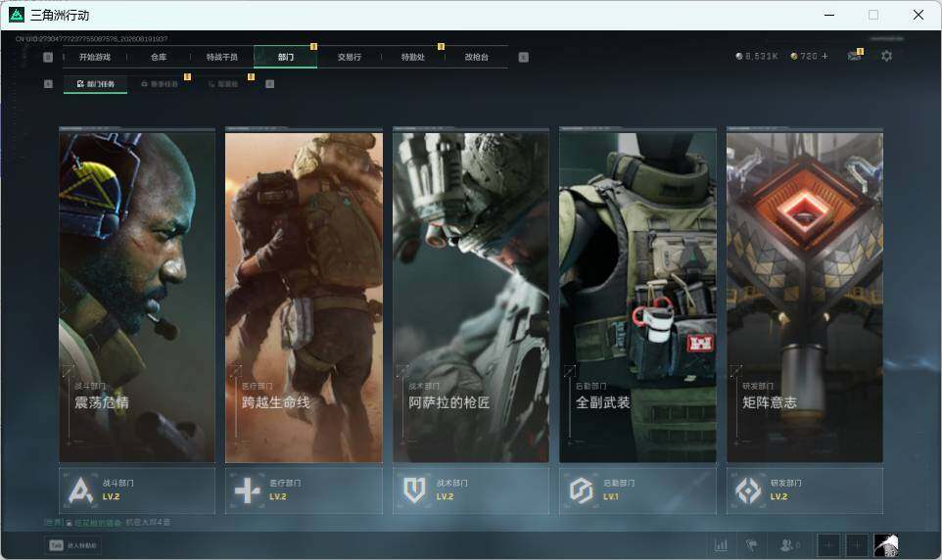Select the 部门 tab
The width and height of the screenshot is (942, 560).
tap(285, 57)
